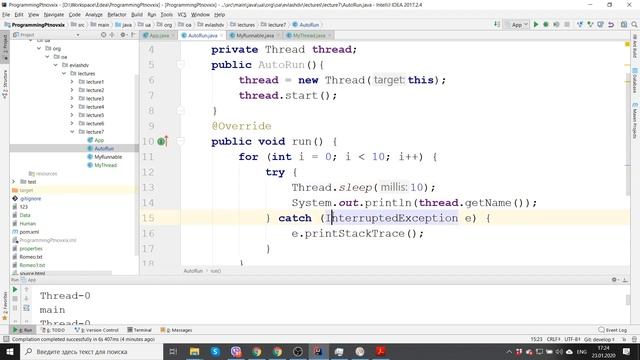This screenshot has width=640, height=360.
Task: Commit changes using the VCS toolbar icon
Action: (x=590, y=24)
